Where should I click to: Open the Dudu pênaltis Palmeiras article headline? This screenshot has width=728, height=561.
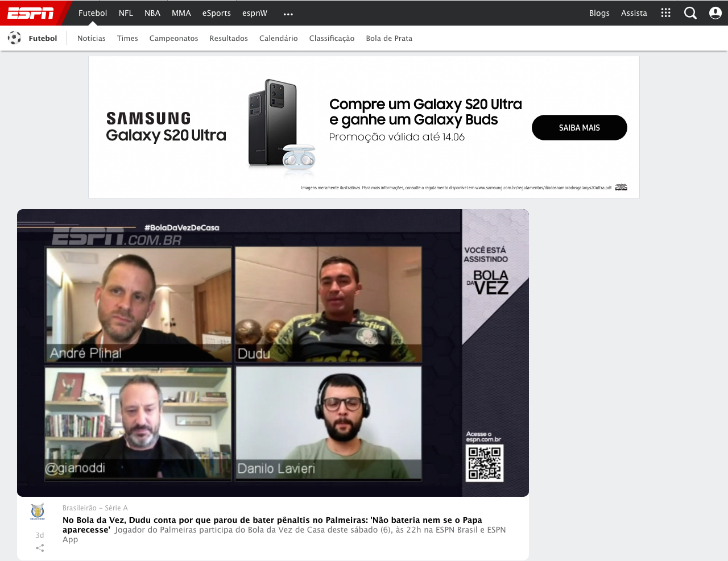(x=272, y=525)
